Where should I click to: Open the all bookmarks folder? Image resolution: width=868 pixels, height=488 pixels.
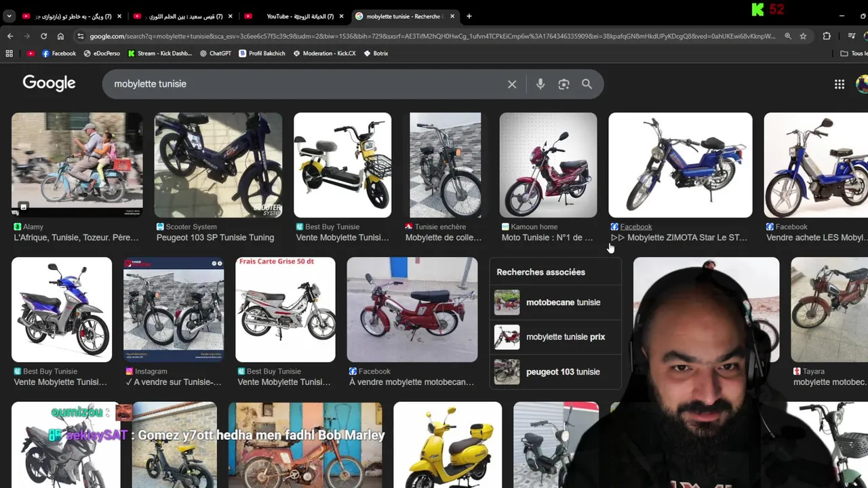[854, 53]
